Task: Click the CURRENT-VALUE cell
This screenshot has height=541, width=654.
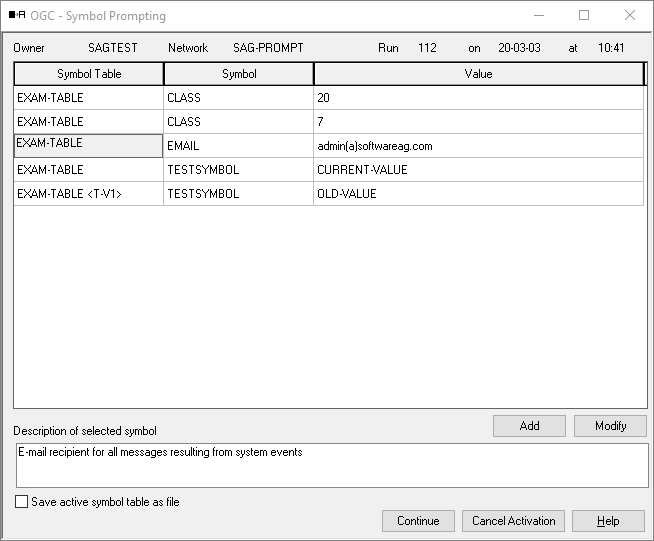Action: [x=478, y=170]
